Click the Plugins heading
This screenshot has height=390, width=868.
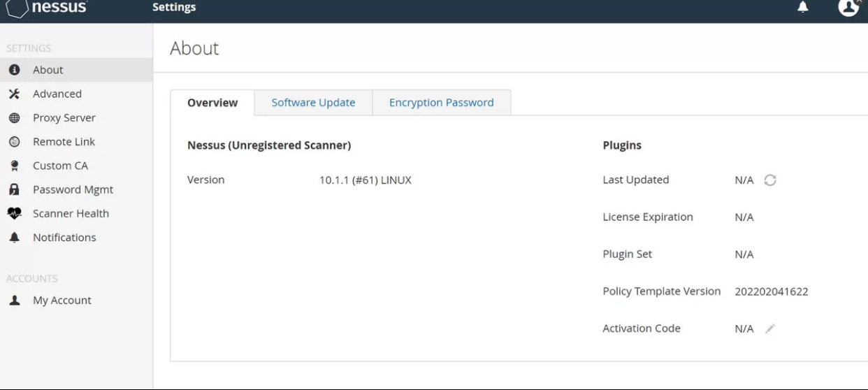click(622, 145)
